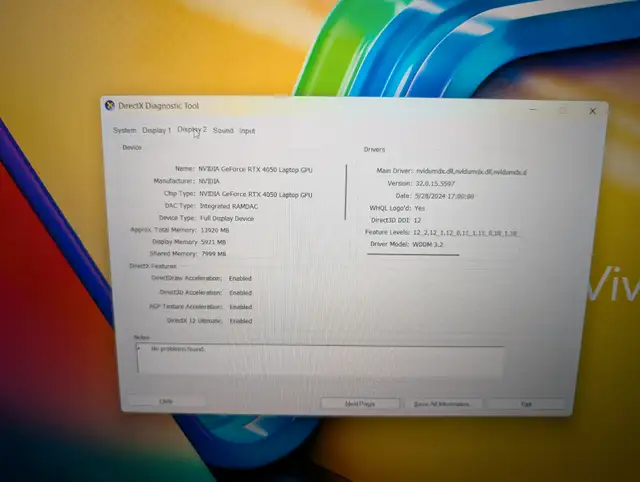Click the Feature Levels value text
The image size is (640, 482).
pos(466,233)
